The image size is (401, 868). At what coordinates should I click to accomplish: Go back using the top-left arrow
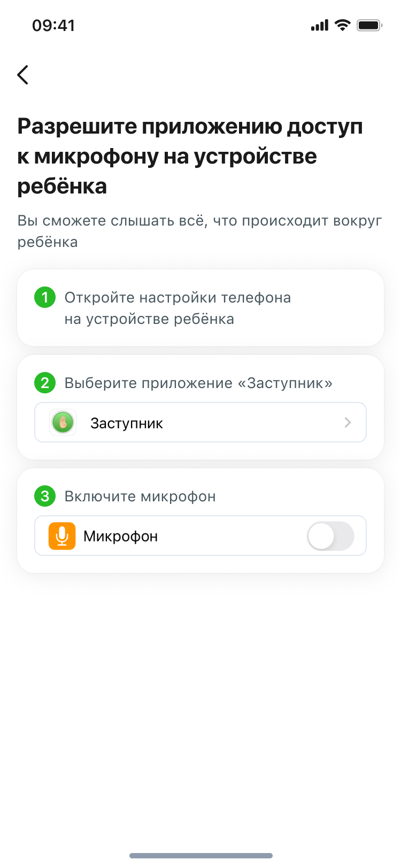(x=22, y=75)
